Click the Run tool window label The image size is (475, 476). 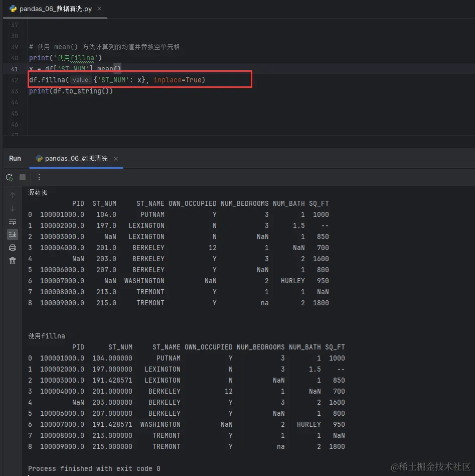15,159
